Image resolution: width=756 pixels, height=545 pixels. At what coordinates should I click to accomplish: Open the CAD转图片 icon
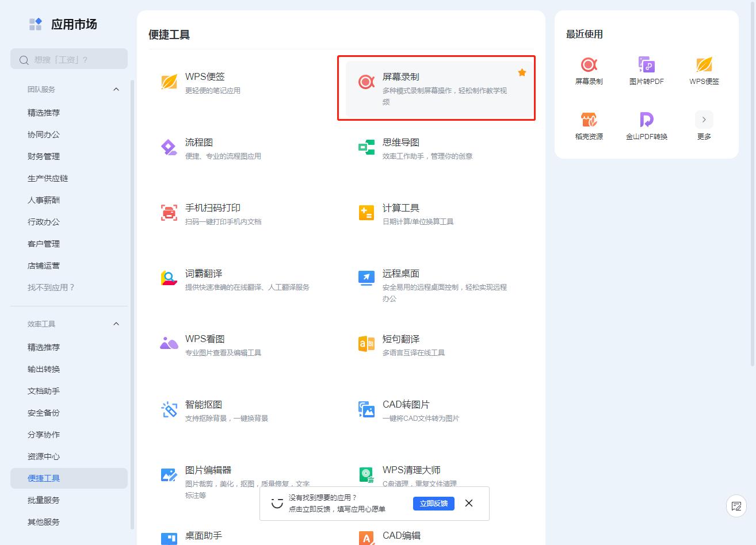click(366, 410)
